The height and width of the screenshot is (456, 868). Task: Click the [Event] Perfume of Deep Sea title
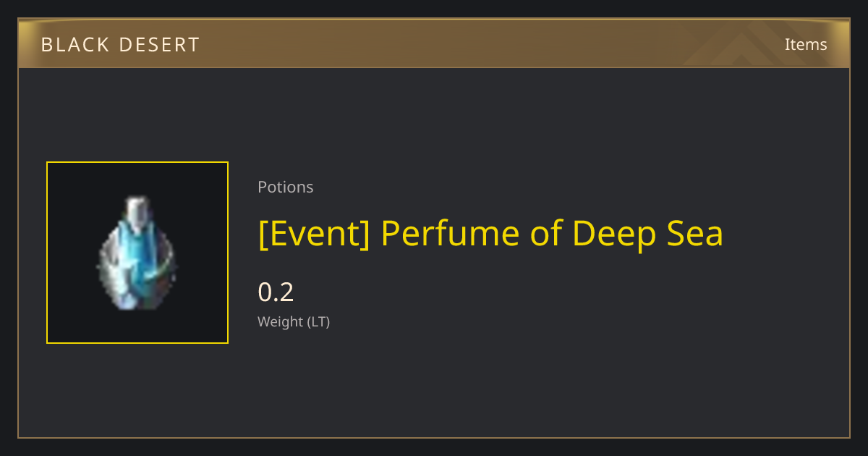(490, 234)
